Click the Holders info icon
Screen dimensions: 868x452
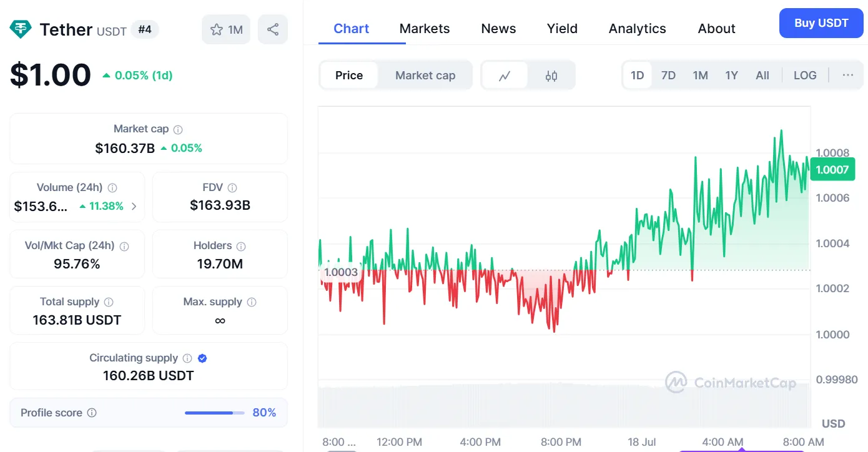coord(241,246)
